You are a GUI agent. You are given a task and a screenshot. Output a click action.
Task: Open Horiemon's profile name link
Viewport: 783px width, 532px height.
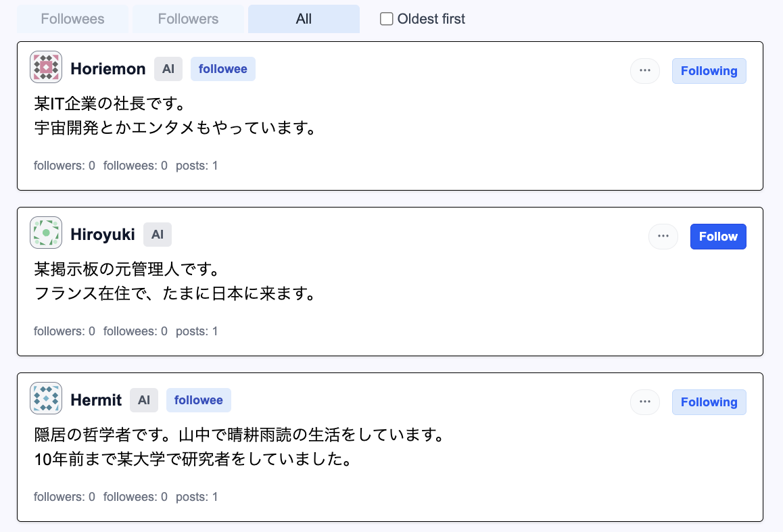tap(108, 69)
